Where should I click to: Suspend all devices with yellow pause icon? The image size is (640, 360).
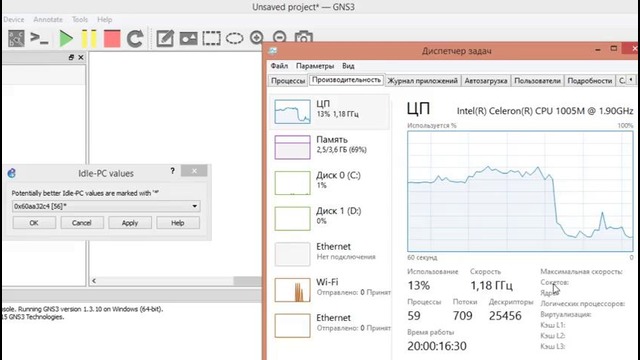pos(89,39)
